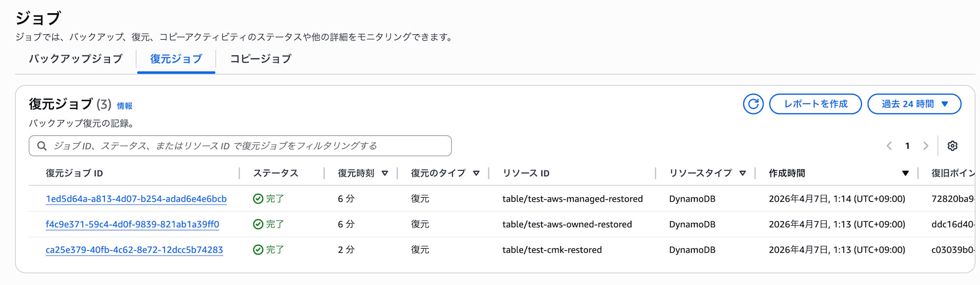Click the refresh restore jobs icon
980x285 pixels.
pos(753,104)
